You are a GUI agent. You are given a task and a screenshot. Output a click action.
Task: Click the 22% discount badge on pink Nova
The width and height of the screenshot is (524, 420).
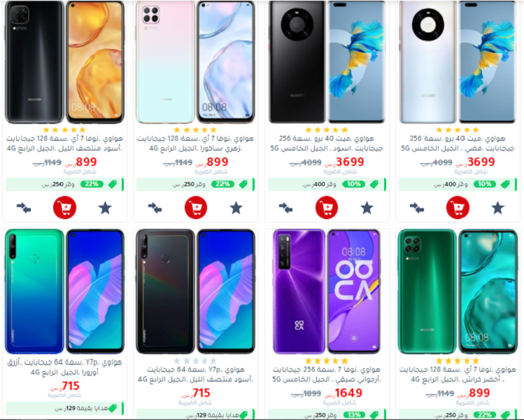pyautogui.click(x=222, y=184)
